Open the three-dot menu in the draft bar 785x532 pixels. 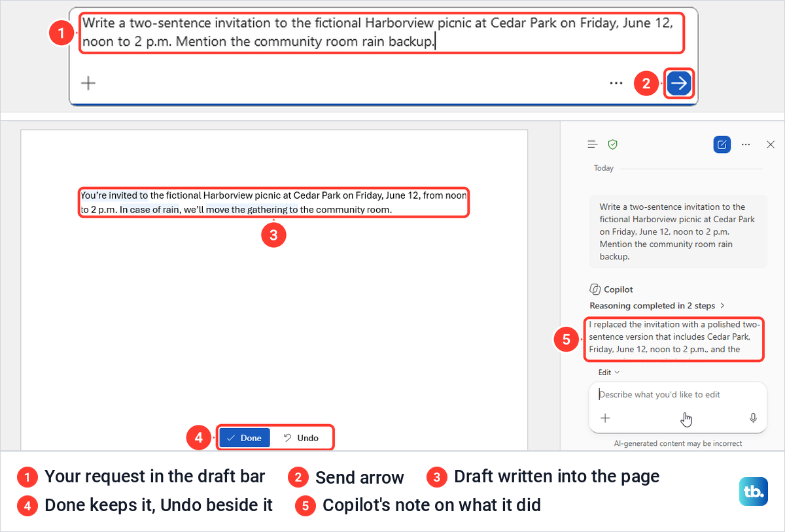tap(616, 83)
